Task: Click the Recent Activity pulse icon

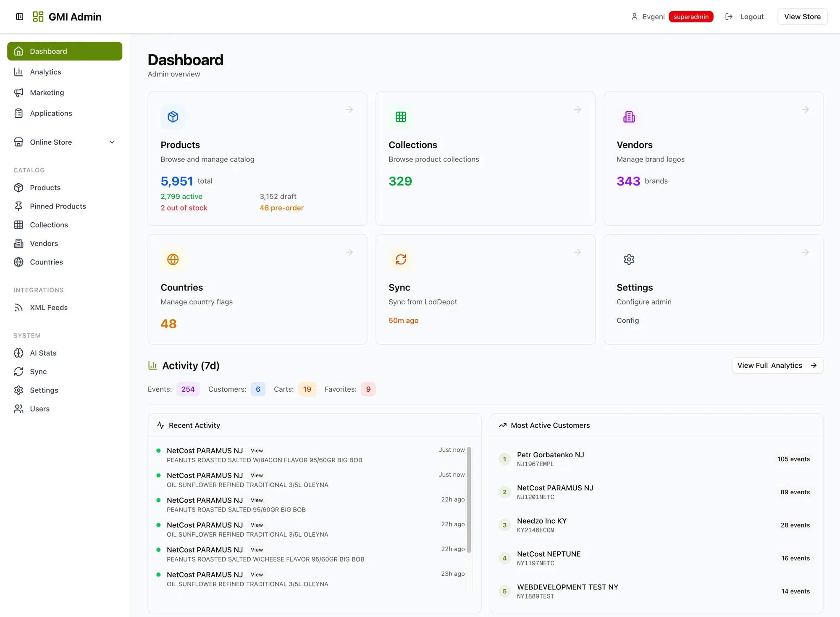Action: click(x=160, y=425)
